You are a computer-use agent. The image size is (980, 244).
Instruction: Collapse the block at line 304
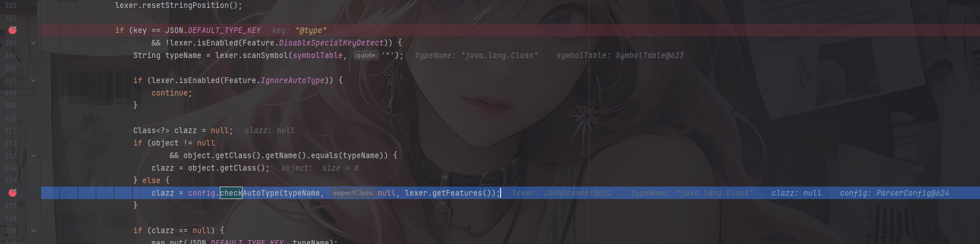(x=33, y=43)
